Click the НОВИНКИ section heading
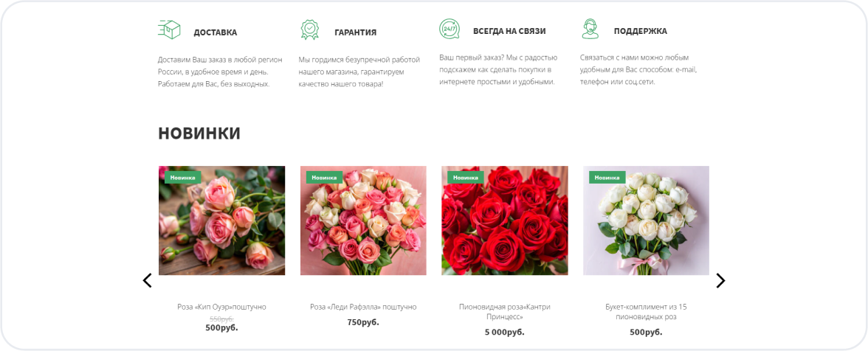868x351 pixels. pyautogui.click(x=199, y=133)
